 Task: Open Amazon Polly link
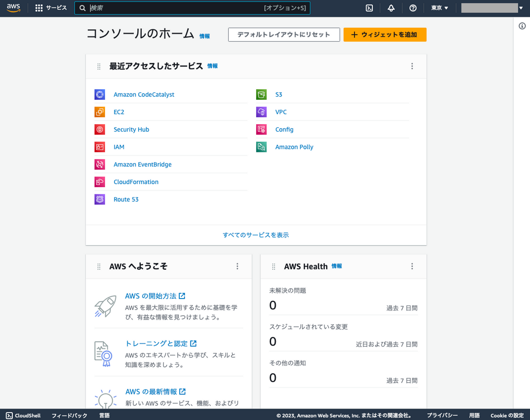pyautogui.click(x=294, y=147)
